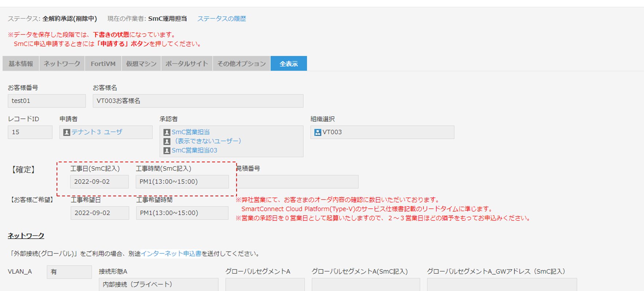Click the グローバルセグメントA_GWアドレス field
This screenshot has width=644, height=291.
click(502, 284)
